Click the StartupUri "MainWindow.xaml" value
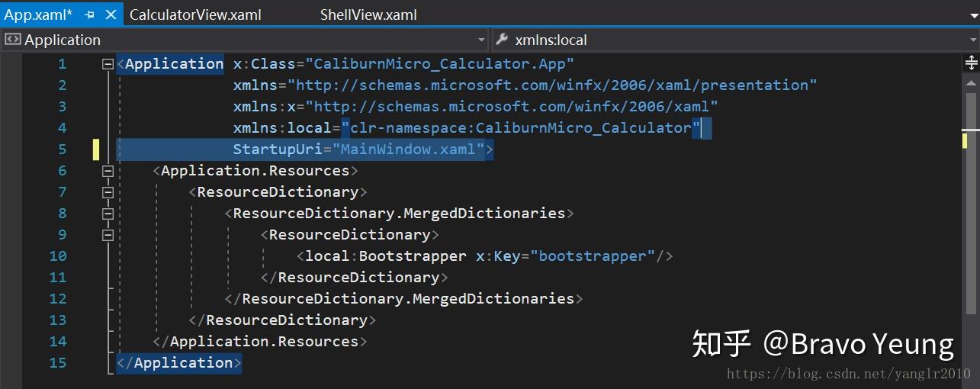980x389 pixels. click(408, 149)
